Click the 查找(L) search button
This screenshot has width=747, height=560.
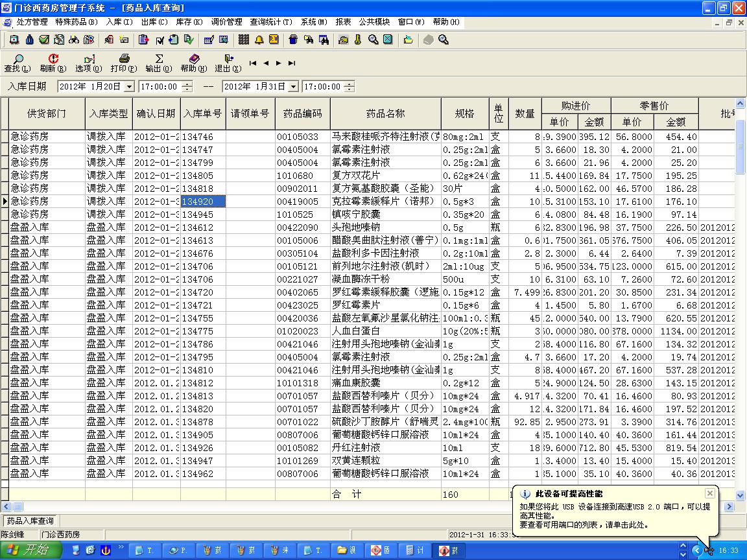click(x=17, y=64)
